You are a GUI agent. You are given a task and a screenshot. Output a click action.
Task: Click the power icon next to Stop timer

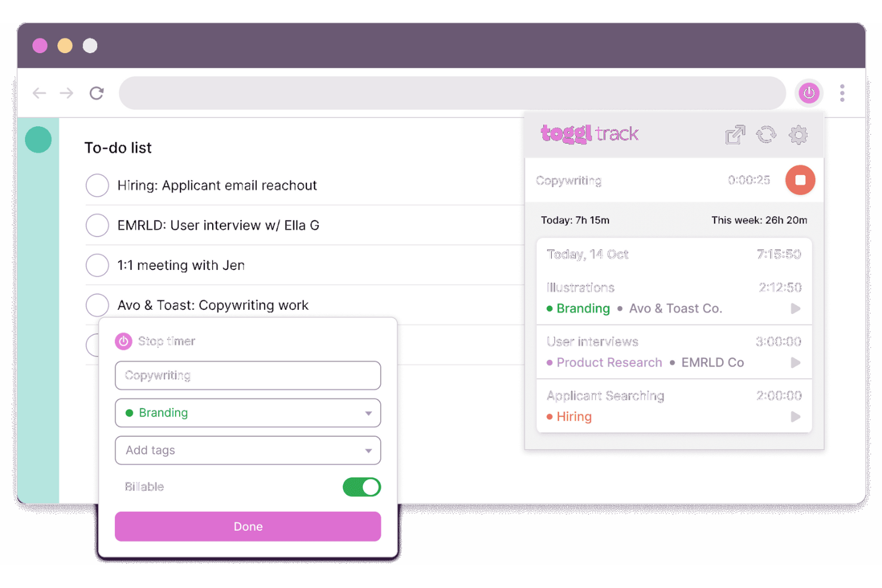point(123,341)
